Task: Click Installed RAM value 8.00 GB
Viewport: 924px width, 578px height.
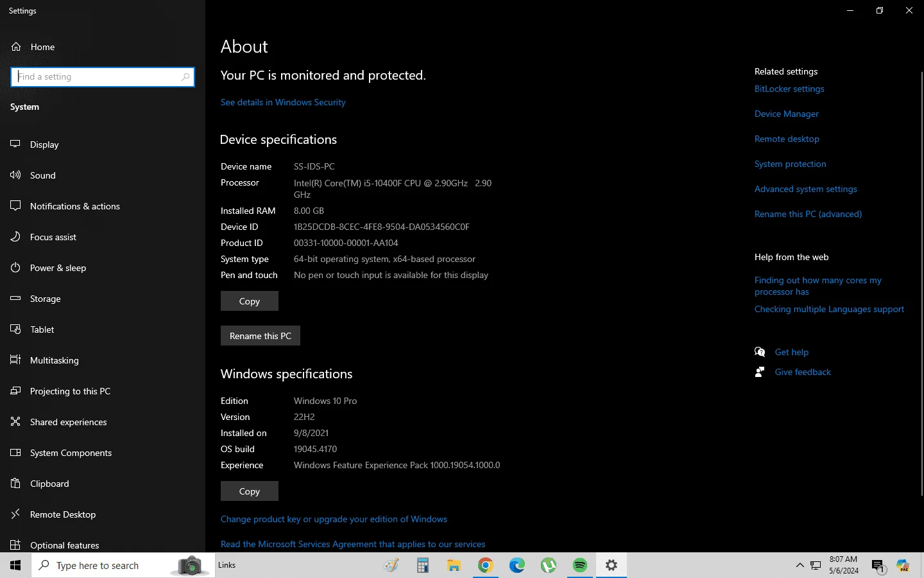Action: click(x=309, y=211)
